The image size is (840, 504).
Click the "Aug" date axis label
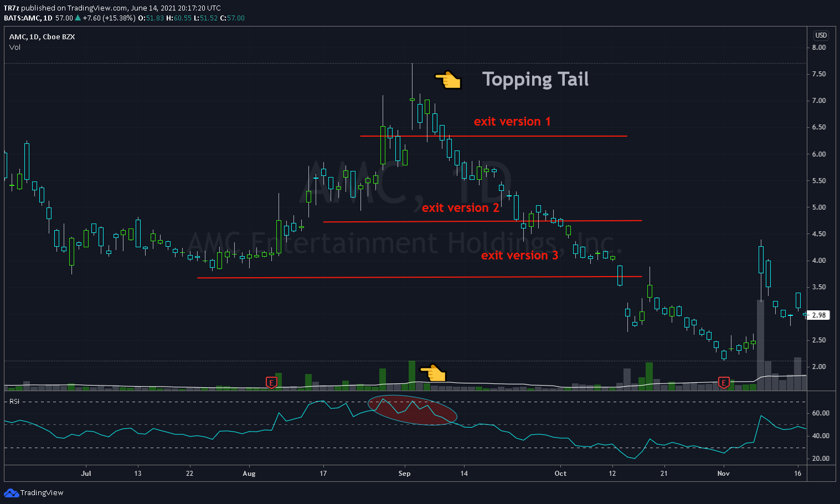click(x=249, y=474)
